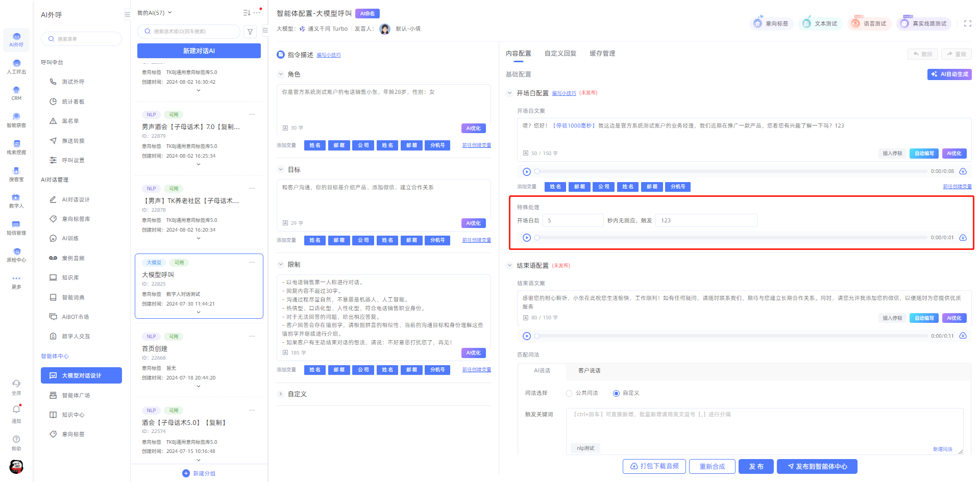The image size is (980, 482).
Task: Open CRM module icon
Action: click(16, 93)
